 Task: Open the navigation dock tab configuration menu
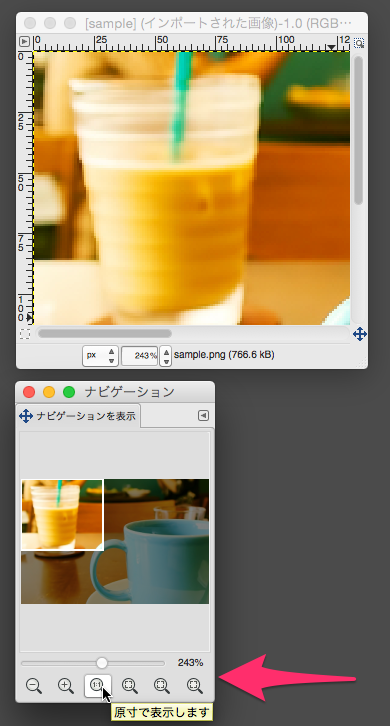click(x=203, y=415)
